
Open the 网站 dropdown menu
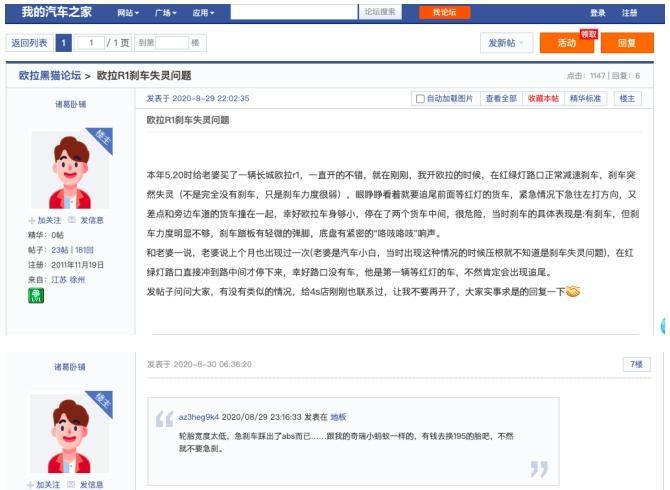click(x=128, y=13)
